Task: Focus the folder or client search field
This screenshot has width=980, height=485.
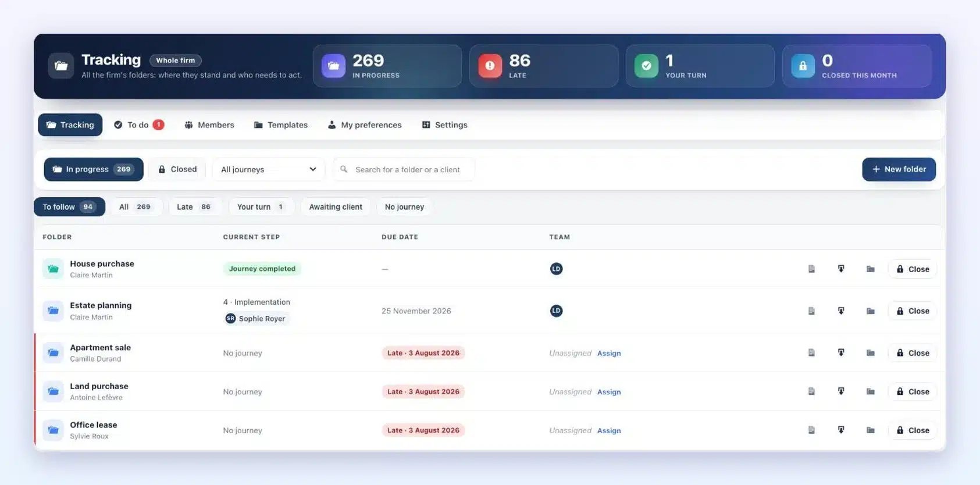Action: click(x=404, y=169)
